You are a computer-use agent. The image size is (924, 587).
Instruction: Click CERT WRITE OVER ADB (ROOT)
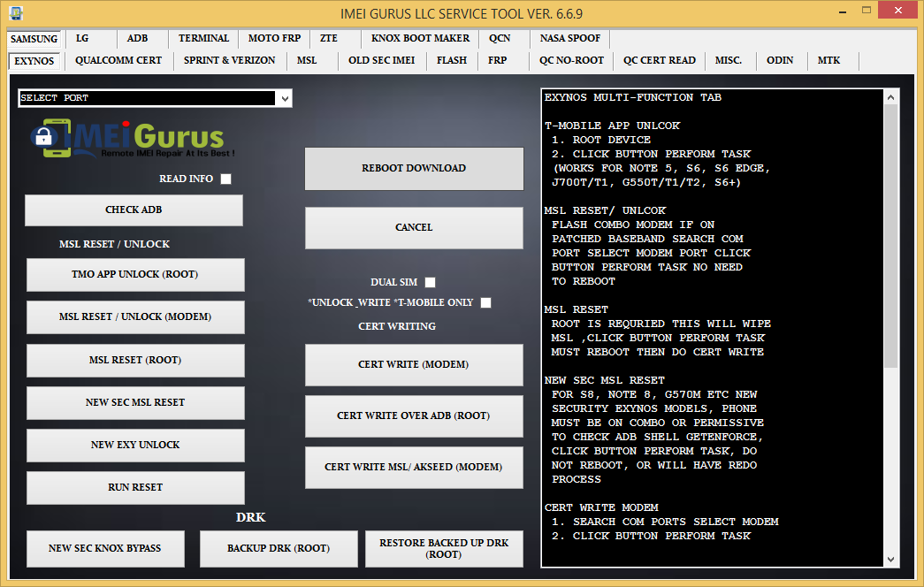(x=414, y=416)
